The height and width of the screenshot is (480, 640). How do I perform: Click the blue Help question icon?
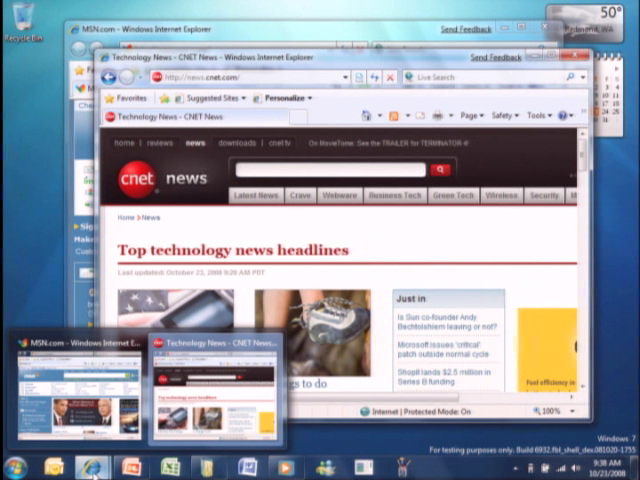[x=562, y=116]
